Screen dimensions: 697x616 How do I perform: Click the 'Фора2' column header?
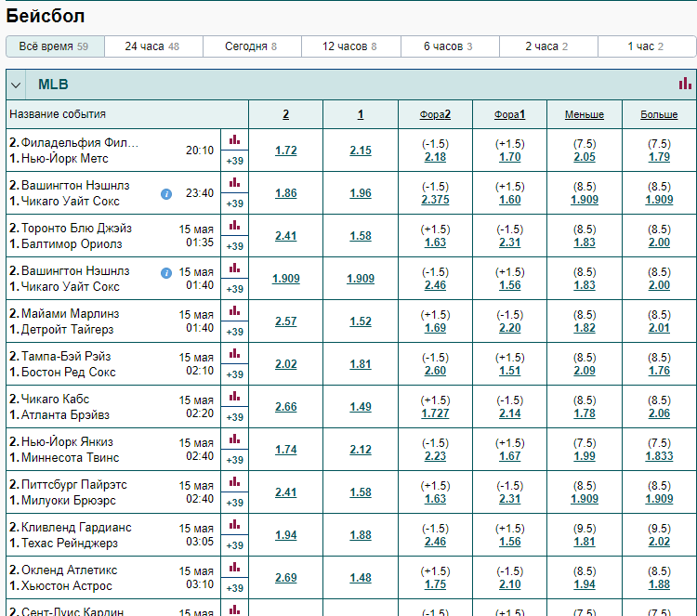pyautogui.click(x=435, y=114)
